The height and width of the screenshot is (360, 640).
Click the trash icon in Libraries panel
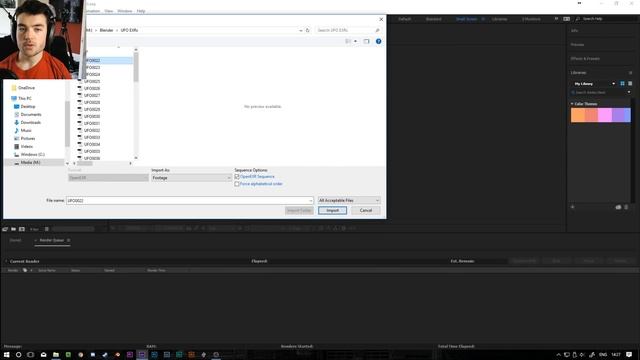626,207
